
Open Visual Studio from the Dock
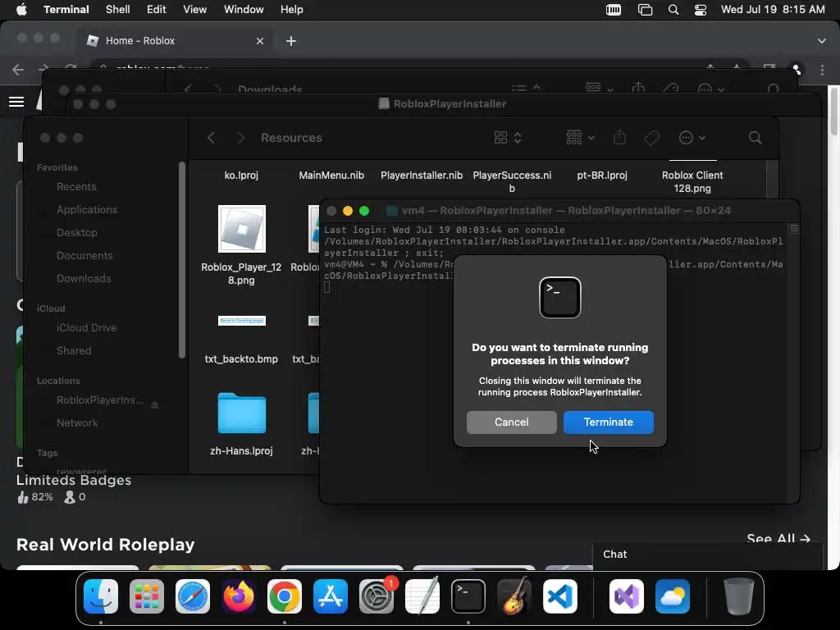coord(627,596)
